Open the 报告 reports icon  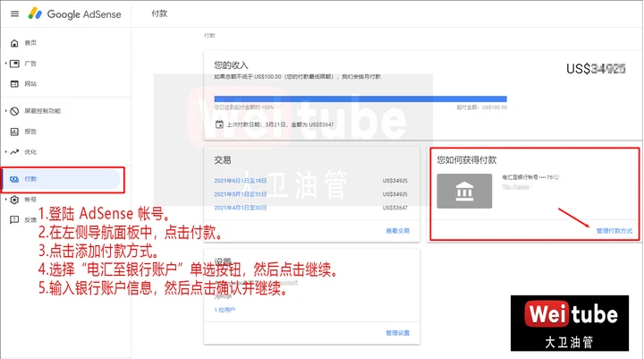coord(14,132)
